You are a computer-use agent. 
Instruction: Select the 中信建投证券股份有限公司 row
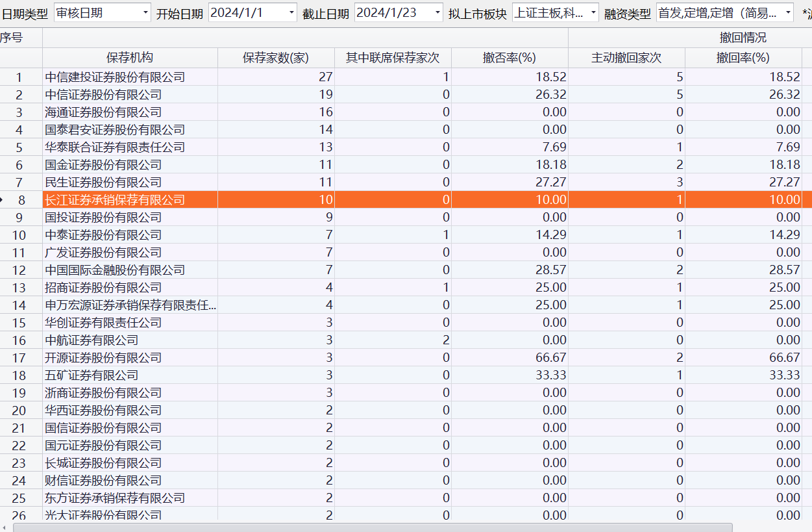point(115,77)
